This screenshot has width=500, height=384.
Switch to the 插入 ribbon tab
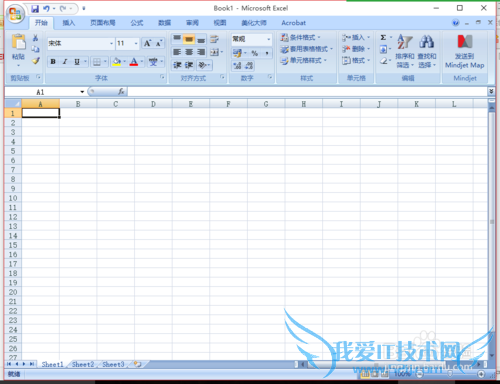click(69, 23)
